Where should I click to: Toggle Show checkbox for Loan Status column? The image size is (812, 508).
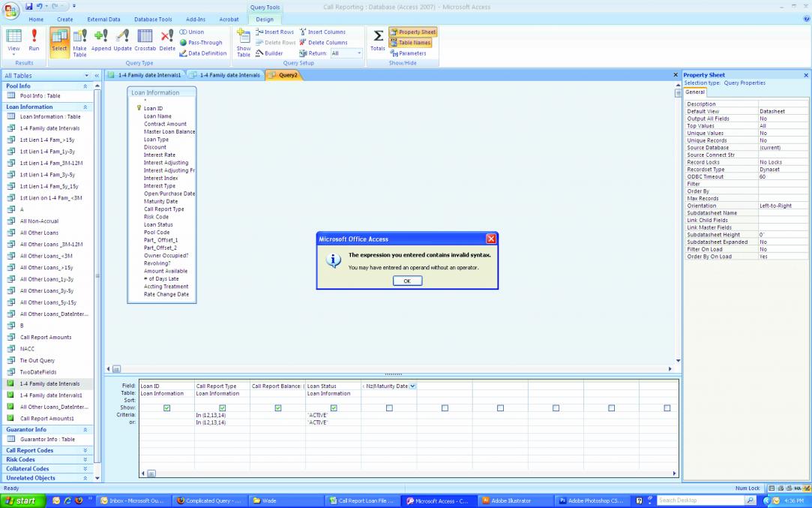click(334, 408)
